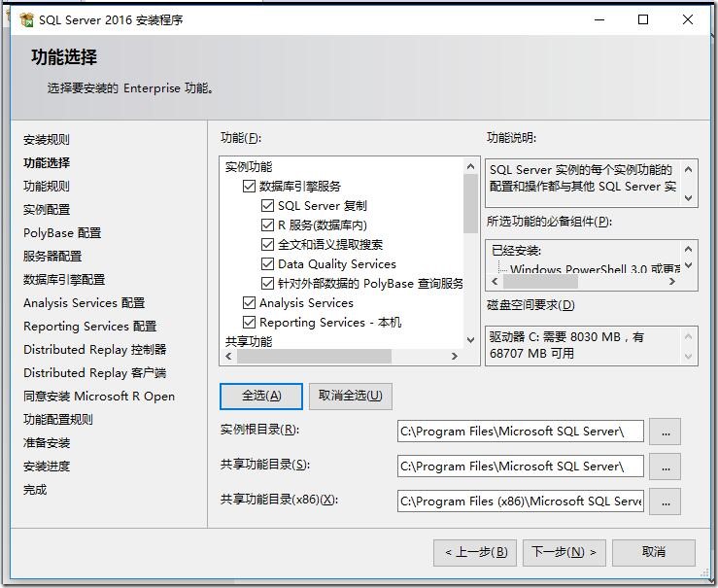Screen dimensions: 718x588
Task: Uncheck 针对外部数据的 PolyBase 查询服务
Action: point(267,284)
